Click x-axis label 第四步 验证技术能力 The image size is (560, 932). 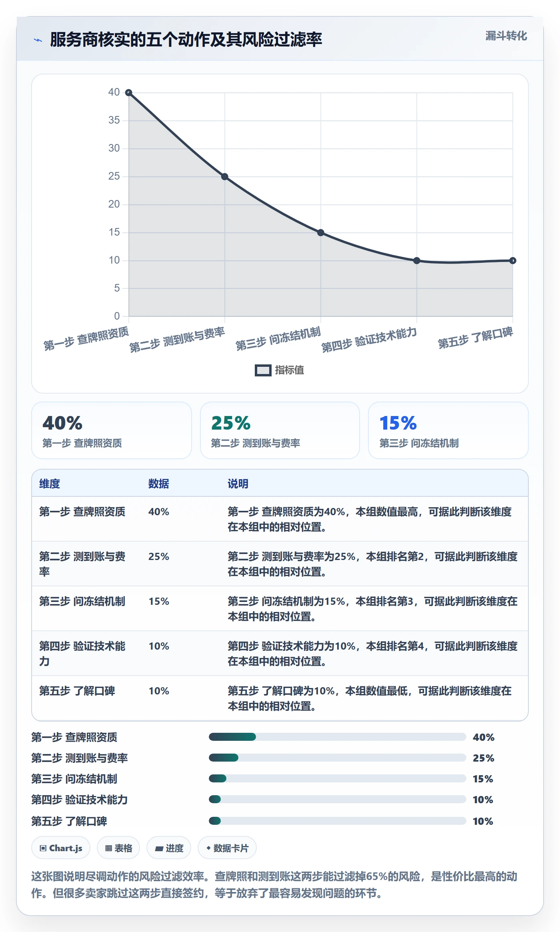tap(369, 340)
